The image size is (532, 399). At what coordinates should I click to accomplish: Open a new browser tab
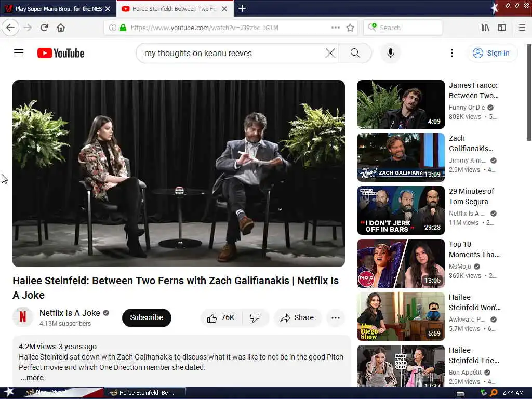point(242,8)
